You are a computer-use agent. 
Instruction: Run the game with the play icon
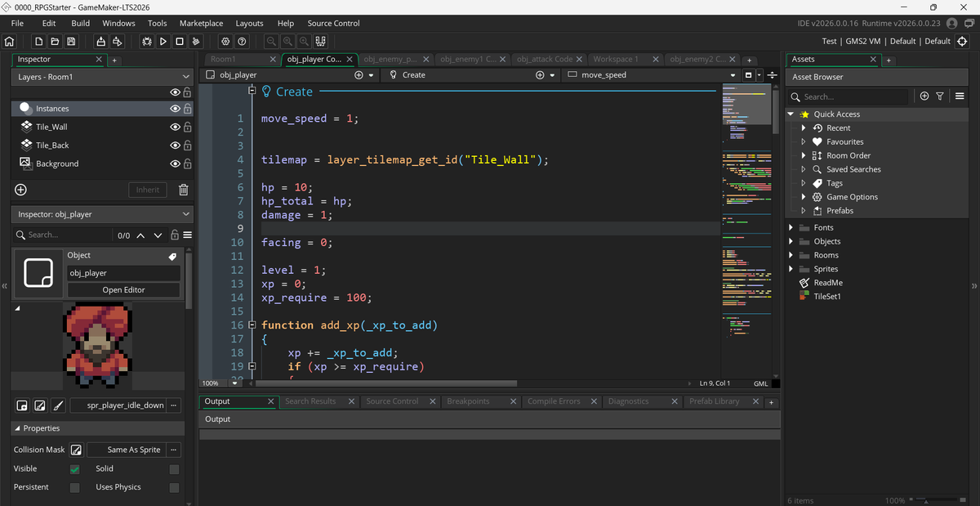pyautogui.click(x=163, y=41)
